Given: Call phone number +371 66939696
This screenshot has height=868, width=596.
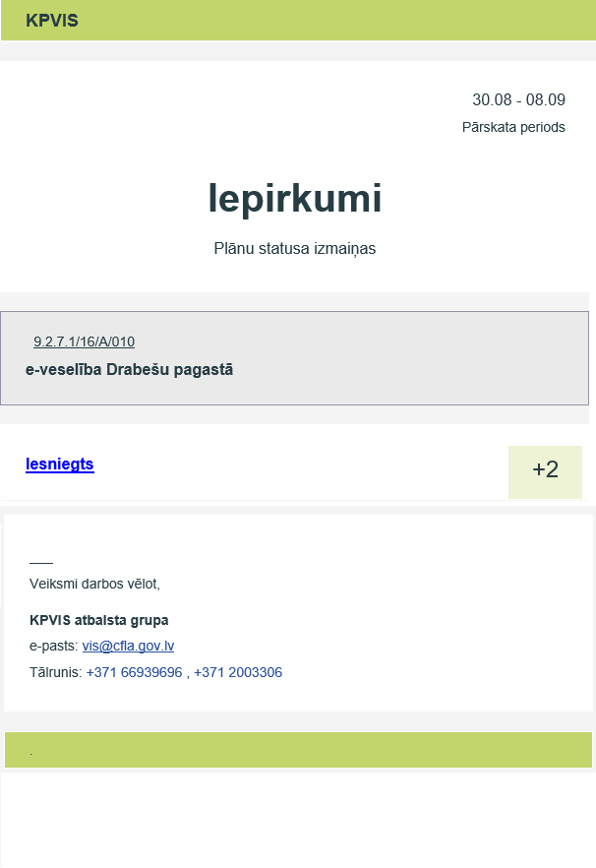Looking at the screenshot, I should (135, 672).
